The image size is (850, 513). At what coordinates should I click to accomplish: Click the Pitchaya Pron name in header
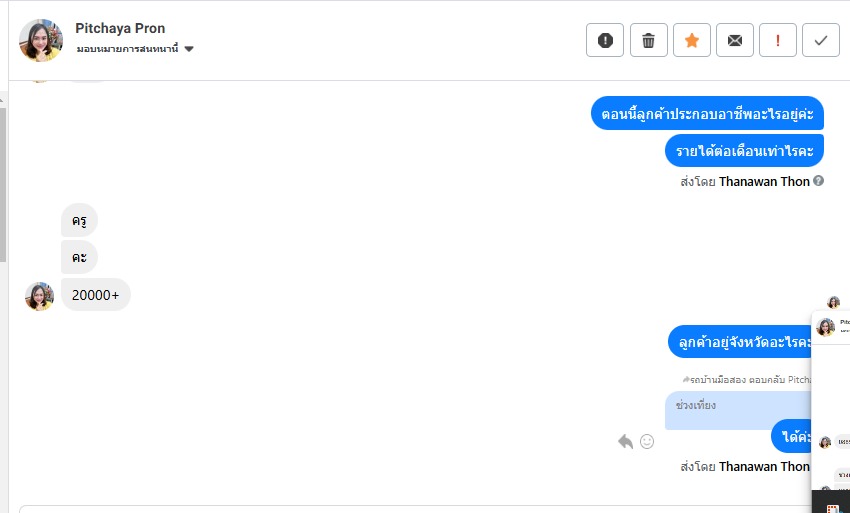[120, 28]
